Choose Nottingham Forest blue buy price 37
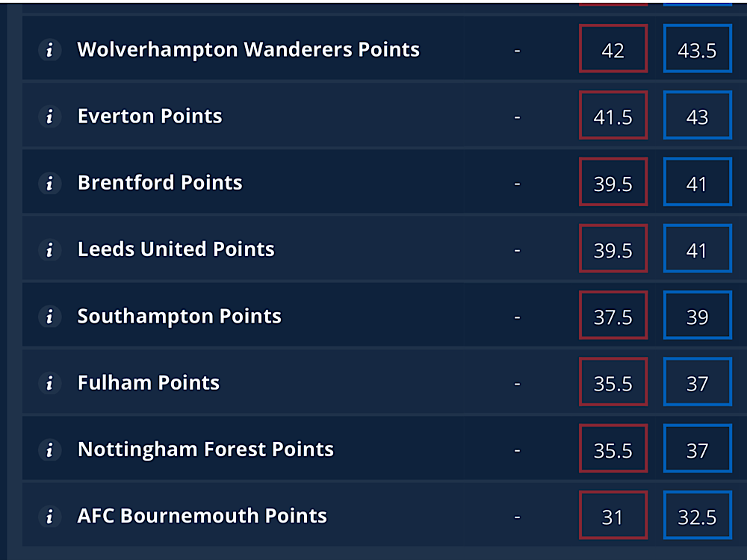The width and height of the screenshot is (747, 560). (x=698, y=449)
